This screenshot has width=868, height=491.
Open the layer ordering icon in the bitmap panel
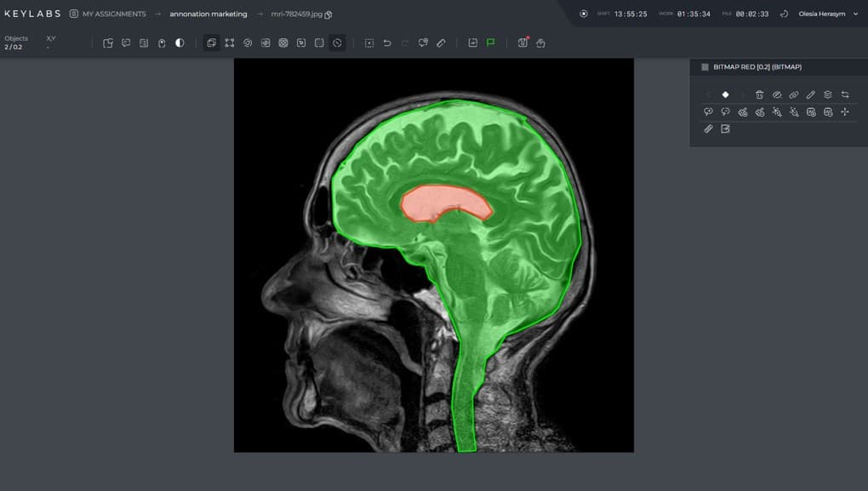click(827, 94)
